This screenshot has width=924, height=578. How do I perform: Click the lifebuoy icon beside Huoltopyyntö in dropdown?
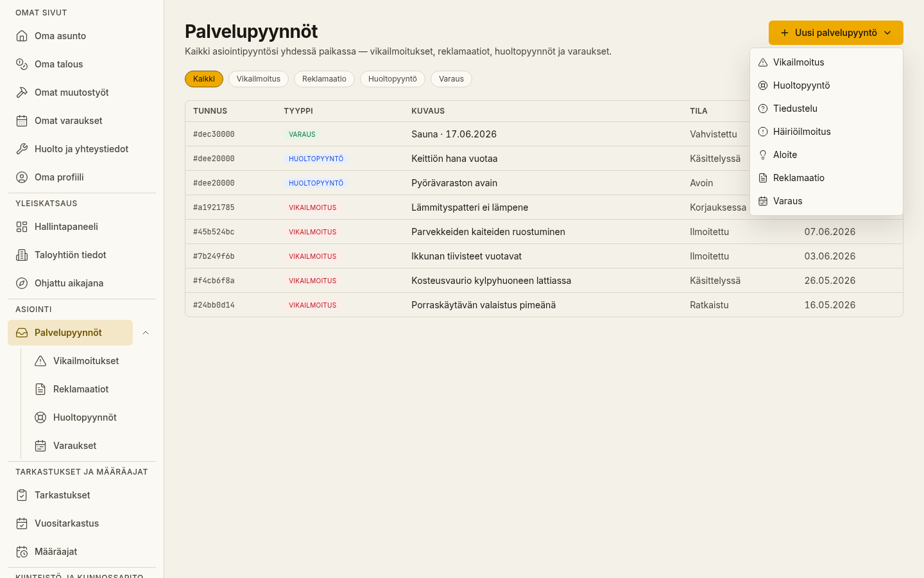pyautogui.click(x=763, y=85)
